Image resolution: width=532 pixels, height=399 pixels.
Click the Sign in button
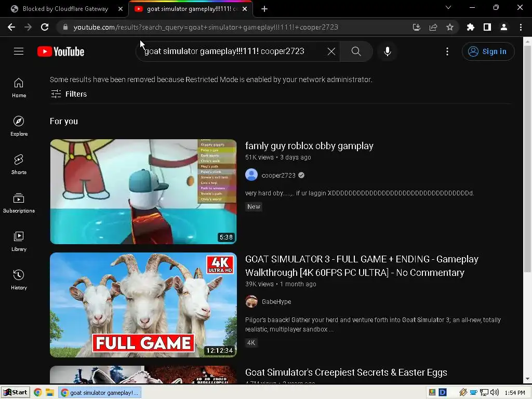[488, 51]
